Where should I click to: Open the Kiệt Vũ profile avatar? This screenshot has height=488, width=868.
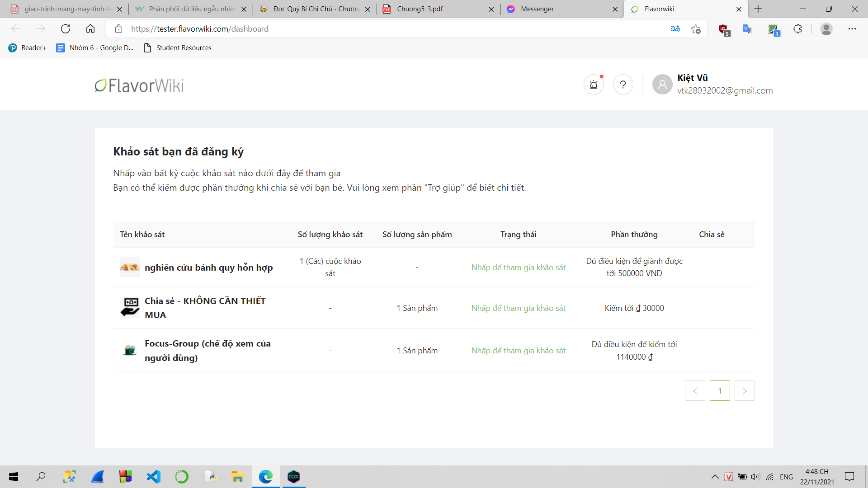(662, 84)
